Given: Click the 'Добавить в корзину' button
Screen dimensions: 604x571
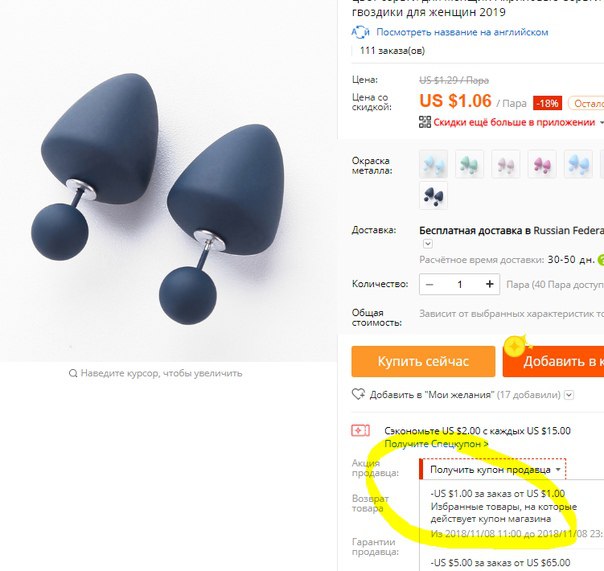Looking at the screenshot, I should tap(553, 361).
